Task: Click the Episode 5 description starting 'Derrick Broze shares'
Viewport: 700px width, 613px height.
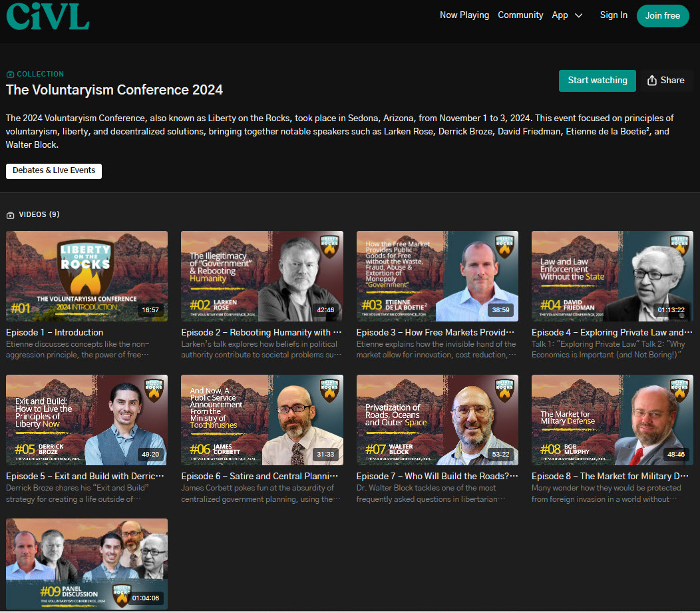Action: click(77, 493)
